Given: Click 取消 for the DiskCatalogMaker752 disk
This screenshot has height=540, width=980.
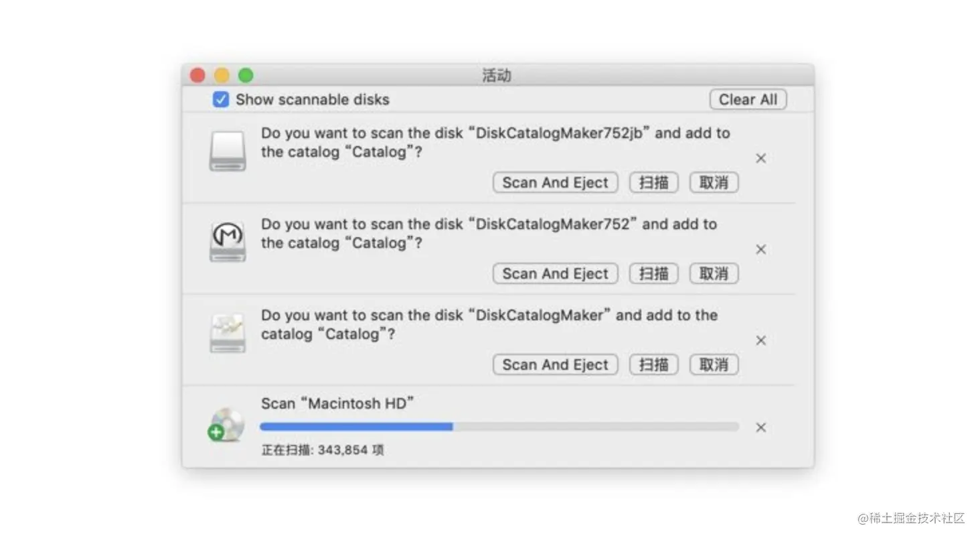Looking at the screenshot, I should [x=714, y=274].
